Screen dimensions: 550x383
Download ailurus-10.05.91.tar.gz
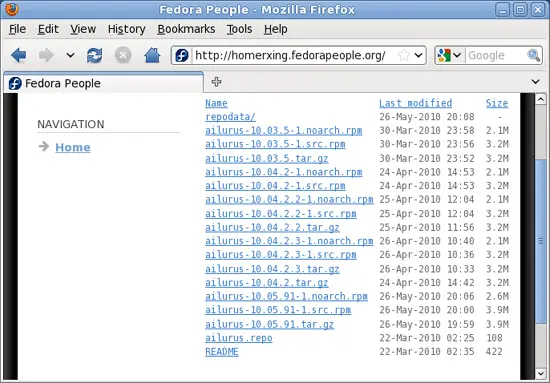pyautogui.click(x=269, y=324)
